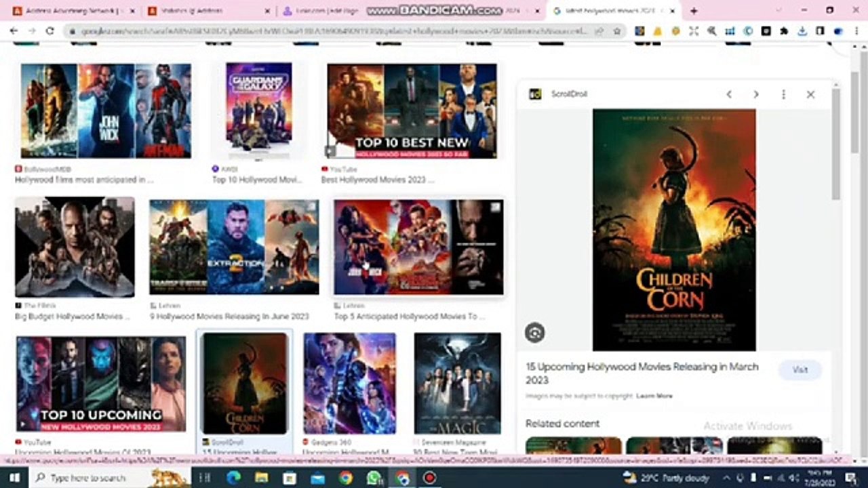
Task: Open the first related content thumbnail
Action: (574, 445)
